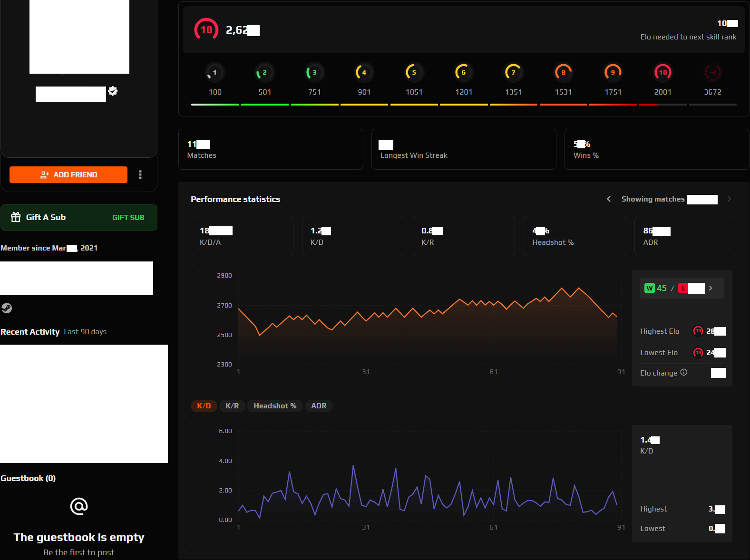Switch chart to K/R metric
The image size is (750, 560).
pos(232,406)
